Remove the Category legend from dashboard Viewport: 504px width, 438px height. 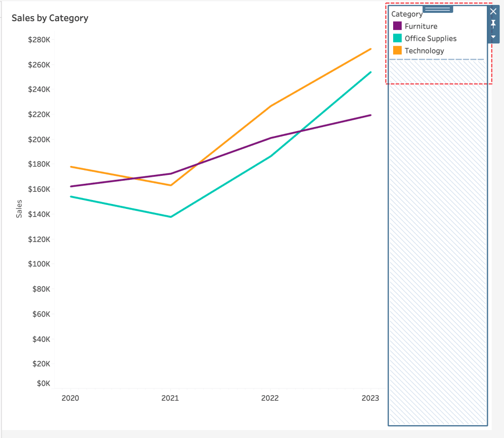click(x=493, y=11)
